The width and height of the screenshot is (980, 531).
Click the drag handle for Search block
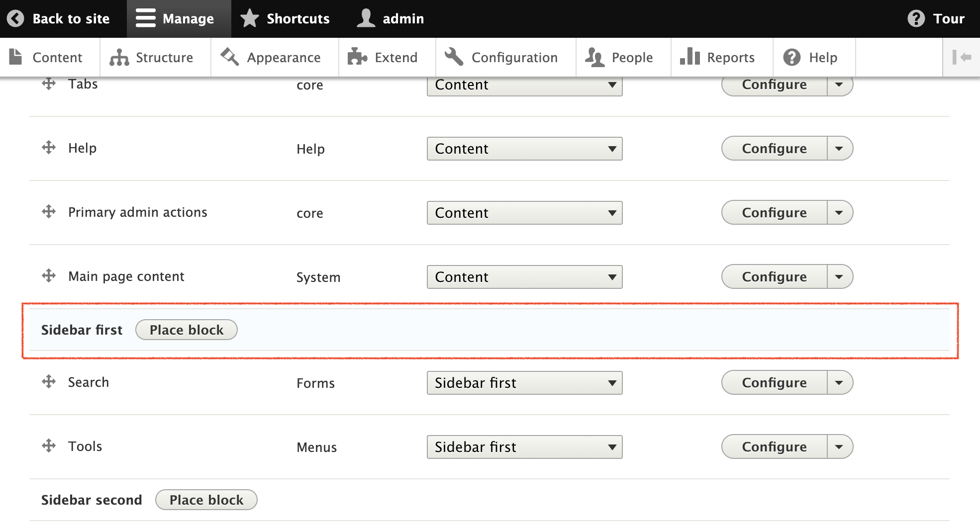(49, 382)
